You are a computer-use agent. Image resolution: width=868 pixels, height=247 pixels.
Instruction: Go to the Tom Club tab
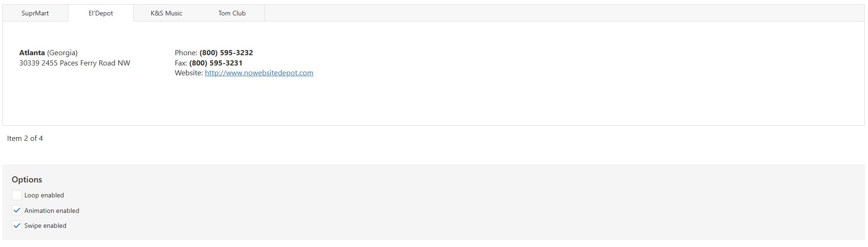(232, 13)
